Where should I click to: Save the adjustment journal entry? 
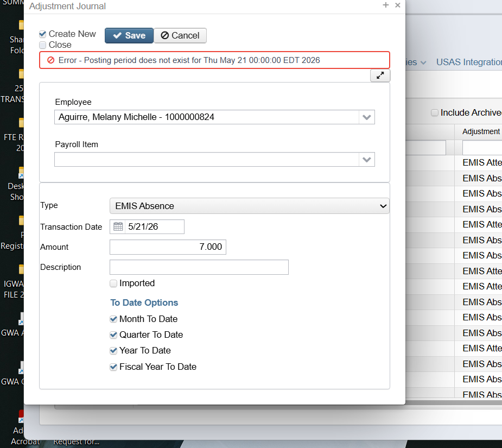point(129,35)
